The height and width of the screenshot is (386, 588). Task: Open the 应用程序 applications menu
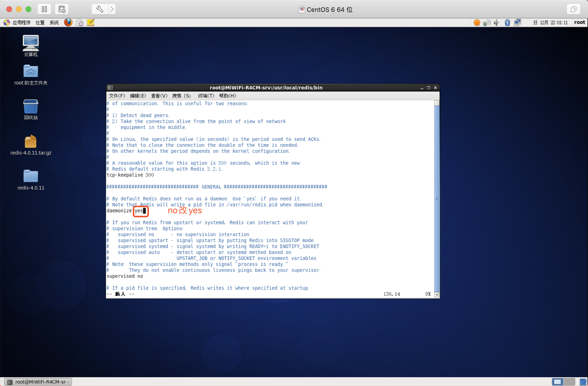21,23
